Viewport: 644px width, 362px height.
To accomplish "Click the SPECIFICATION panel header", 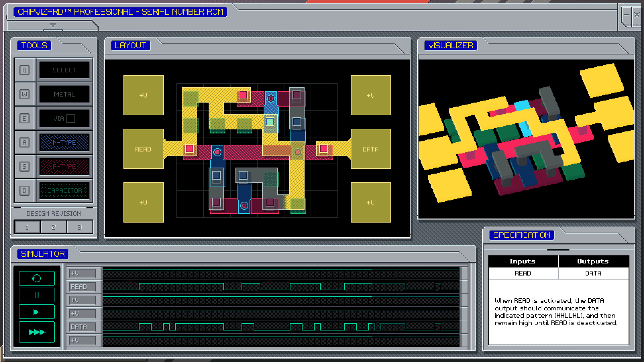I will pos(522,235).
